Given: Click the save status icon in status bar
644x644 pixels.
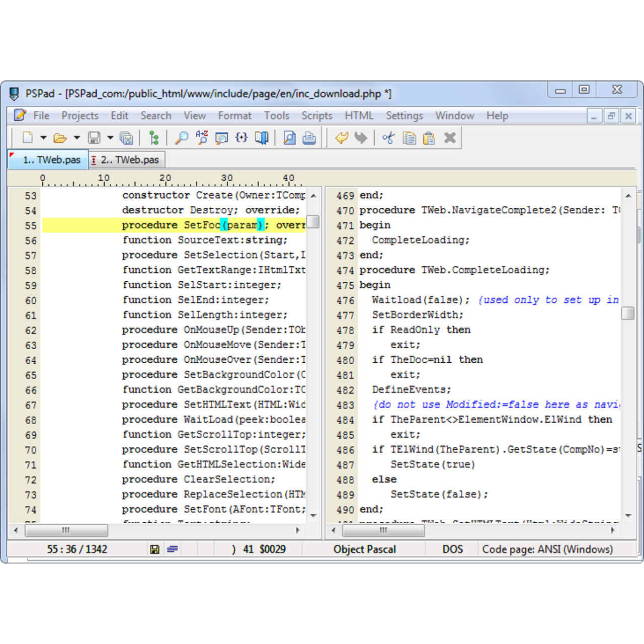Looking at the screenshot, I should click(x=155, y=549).
